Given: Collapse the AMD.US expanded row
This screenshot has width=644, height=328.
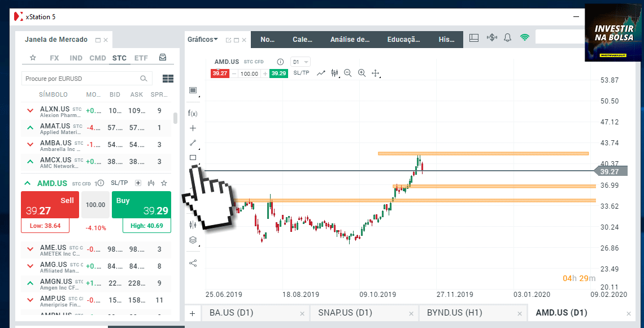Looking at the screenshot, I should tap(28, 183).
